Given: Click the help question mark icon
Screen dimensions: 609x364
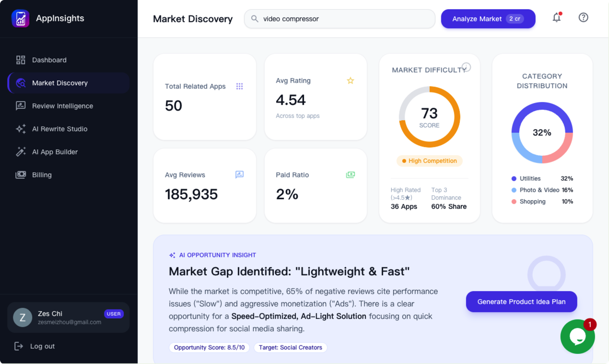Looking at the screenshot, I should click(583, 17).
